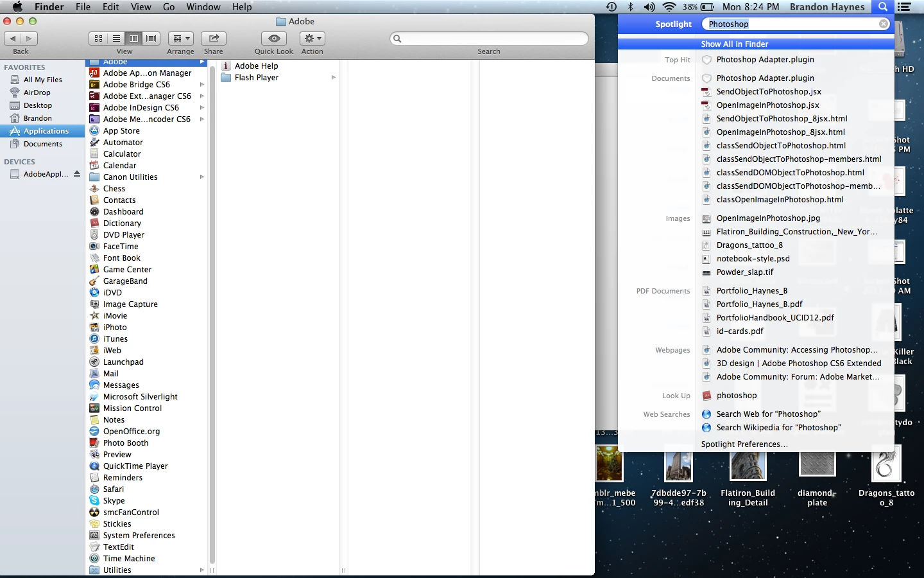Open notebook-style.psd Spotlight result
924x578 pixels.
coord(753,258)
